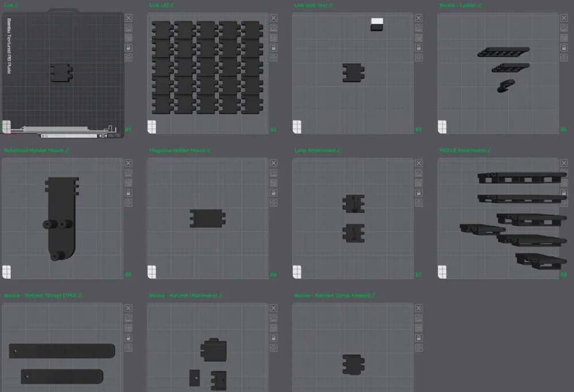
Task: Auto-orient objects on Magazine Holder Mount plate
Action: 273,173
